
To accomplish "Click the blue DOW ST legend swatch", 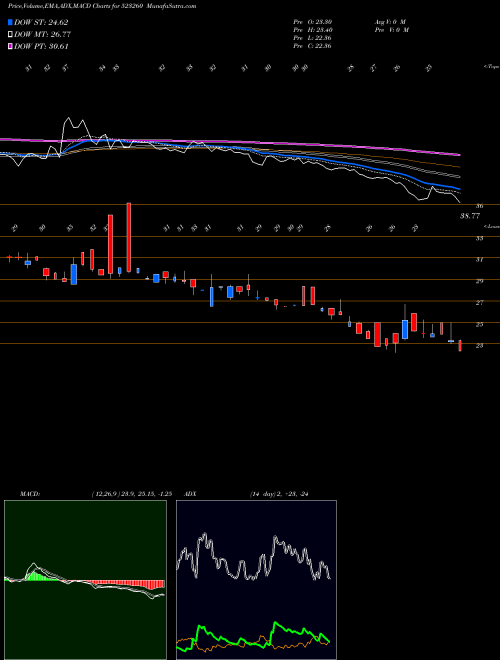I will tap(10, 23).
